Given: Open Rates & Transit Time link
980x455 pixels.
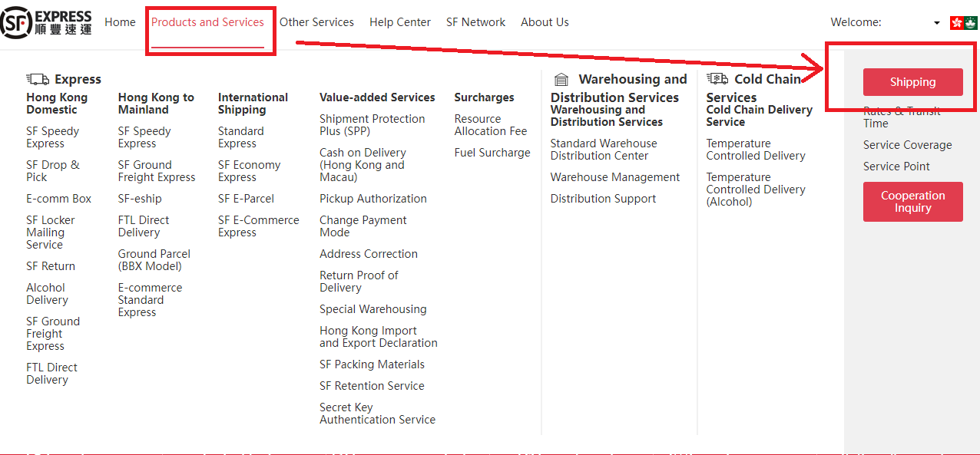Looking at the screenshot, I should point(902,117).
